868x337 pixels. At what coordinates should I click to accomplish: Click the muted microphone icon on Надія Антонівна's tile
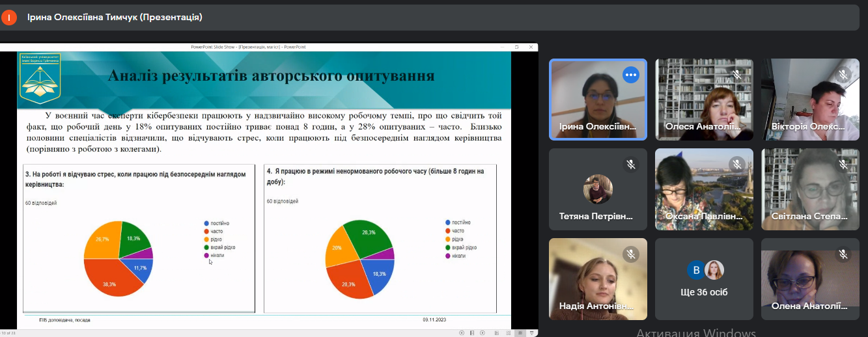630,254
